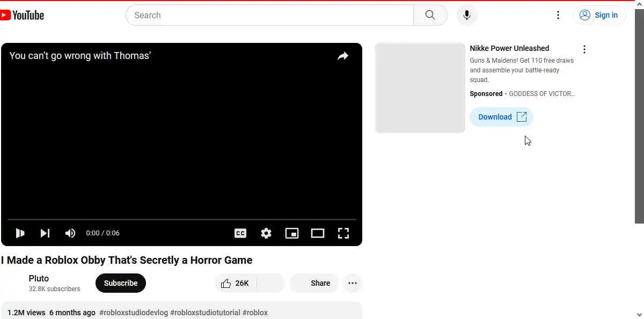This screenshot has width=644, height=319.
Task: Open the #robloxstudiotutorial hashtag
Action: point(205,313)
